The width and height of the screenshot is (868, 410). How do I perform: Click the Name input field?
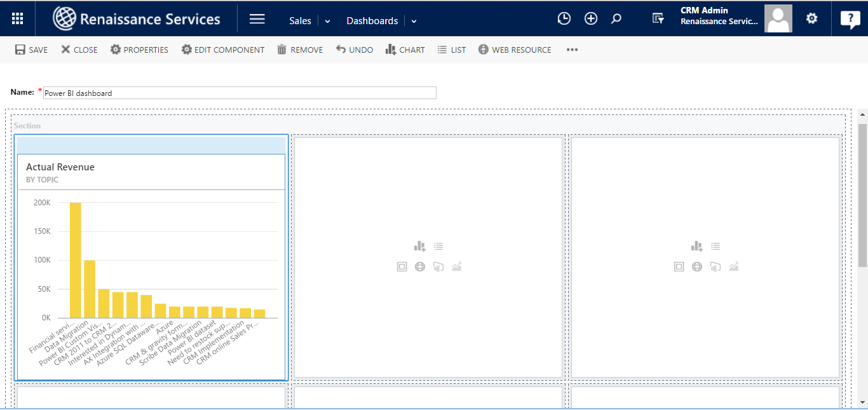(240, 93)
